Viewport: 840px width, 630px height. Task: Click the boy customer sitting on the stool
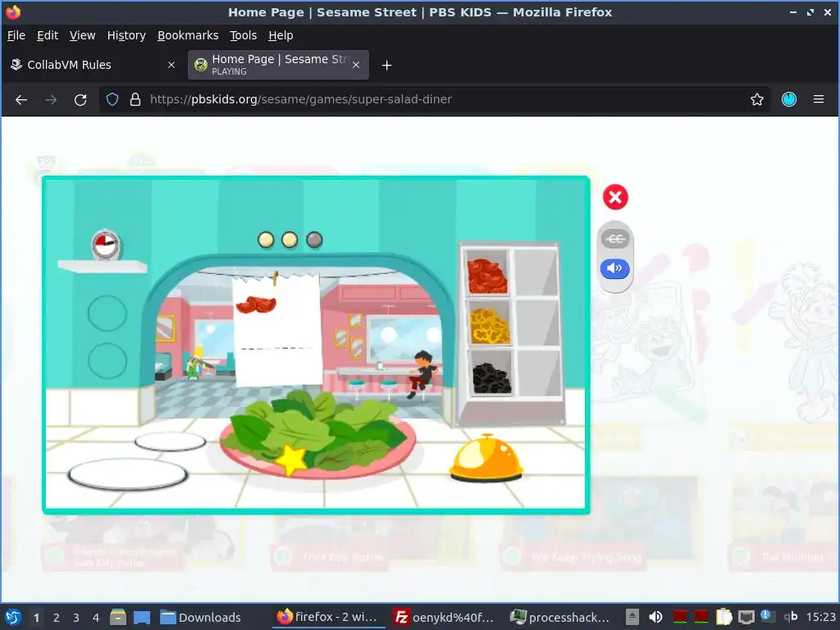pyautogui.click(x=423, y=373)
